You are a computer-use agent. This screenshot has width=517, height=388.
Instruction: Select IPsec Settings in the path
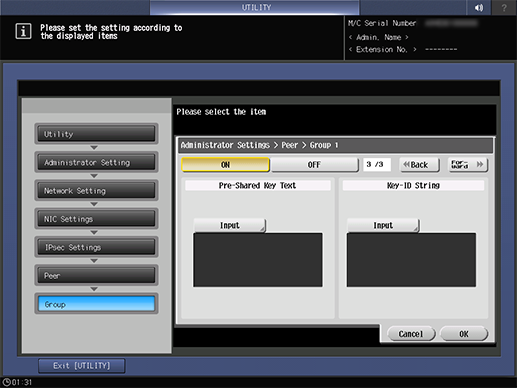point(96,247)
